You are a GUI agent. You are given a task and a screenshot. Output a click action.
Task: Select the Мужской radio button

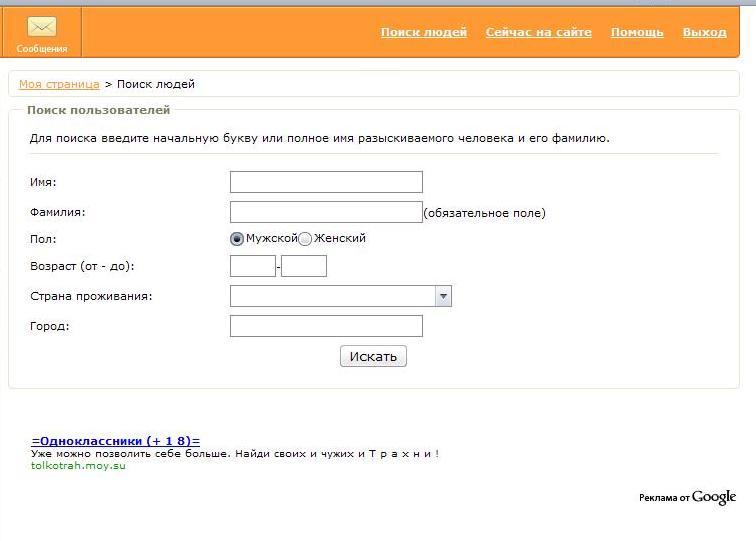pos(237,239)
